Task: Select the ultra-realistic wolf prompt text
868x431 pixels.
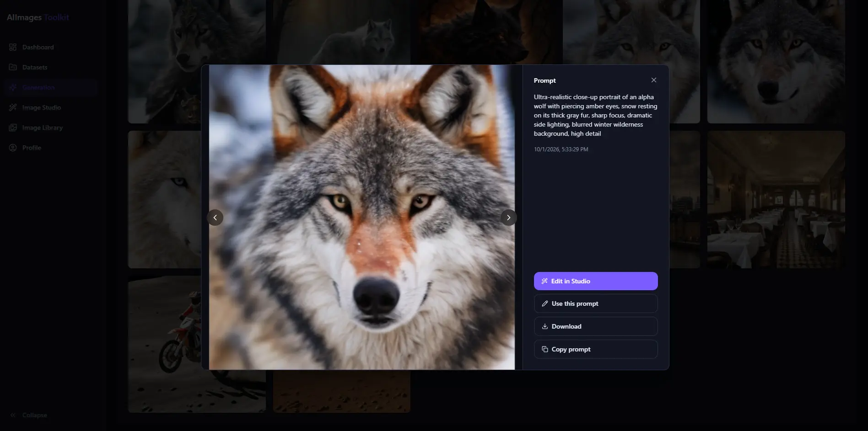Action: point(595,115)
